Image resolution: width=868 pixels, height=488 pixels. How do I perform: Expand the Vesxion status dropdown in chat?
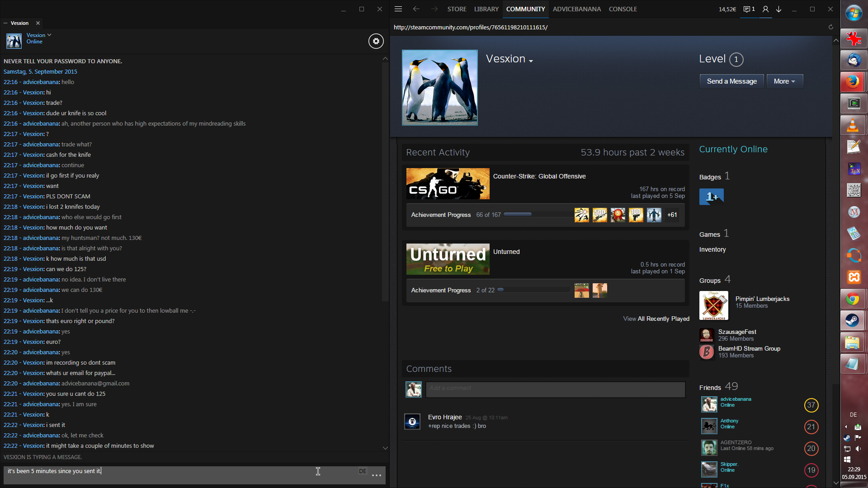(x=49, y=35)
